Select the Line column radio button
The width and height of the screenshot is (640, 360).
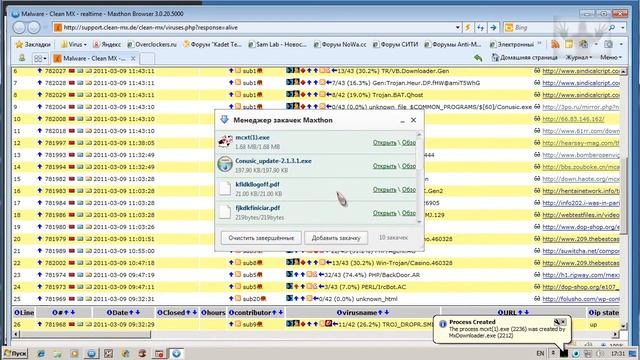(17, 313)
